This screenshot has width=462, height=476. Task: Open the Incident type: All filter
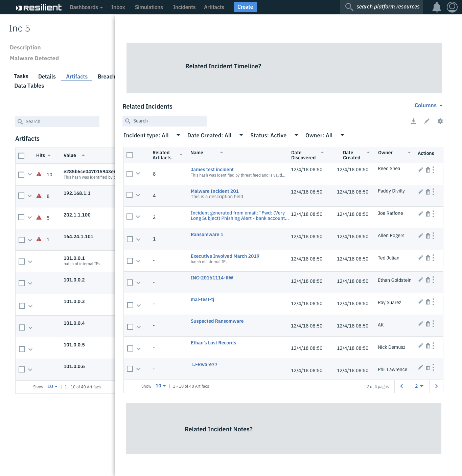pyautogui.click(x=152, y=135)
